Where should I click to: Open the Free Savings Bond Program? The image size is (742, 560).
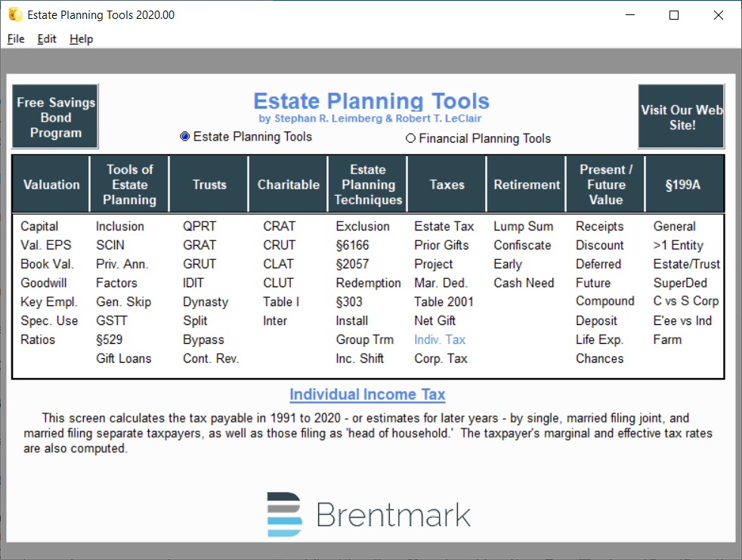[x=54, y=116]
